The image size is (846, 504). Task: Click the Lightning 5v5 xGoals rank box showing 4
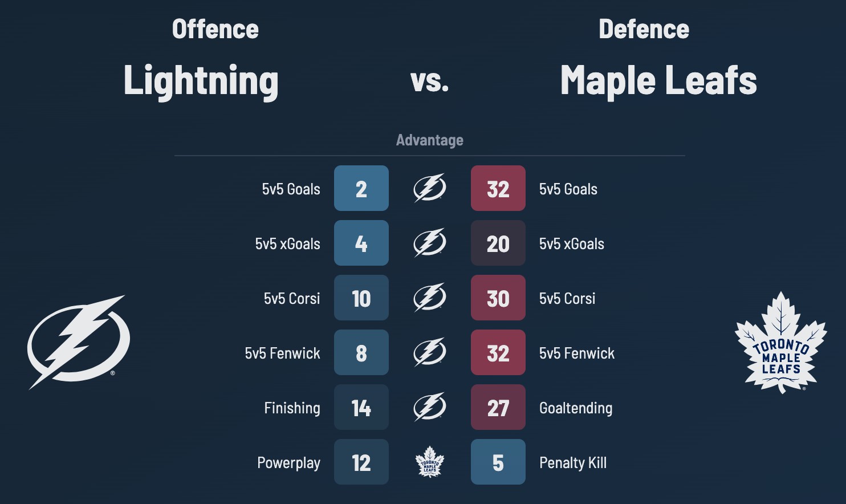click(361, 243)
